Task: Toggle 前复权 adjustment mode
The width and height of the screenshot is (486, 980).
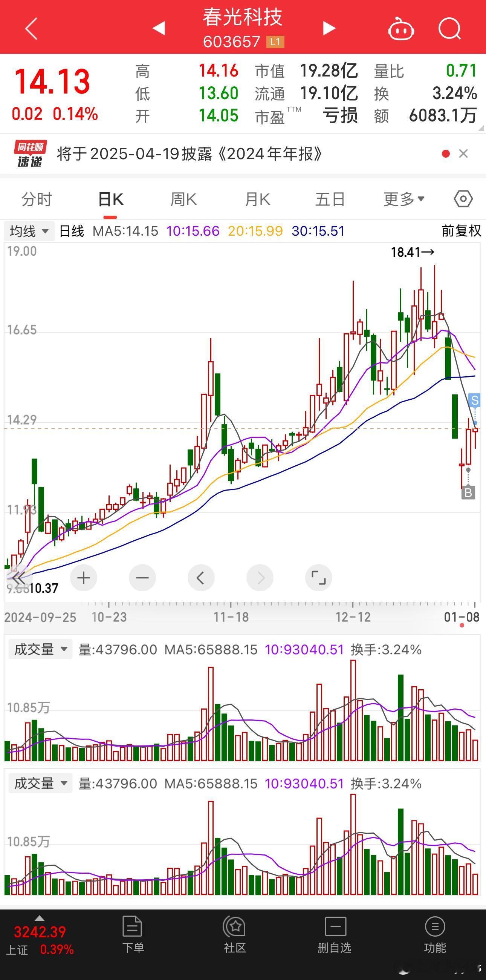Action: [x=461, y=231]
